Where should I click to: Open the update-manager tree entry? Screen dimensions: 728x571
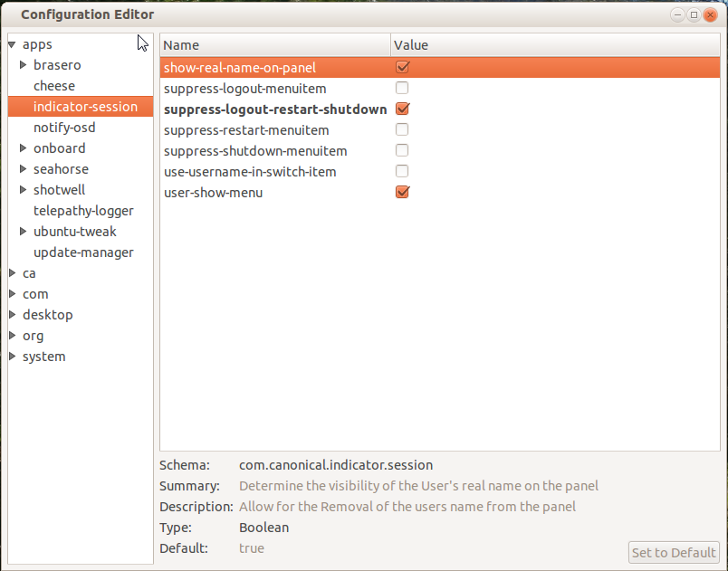point(83,252)
